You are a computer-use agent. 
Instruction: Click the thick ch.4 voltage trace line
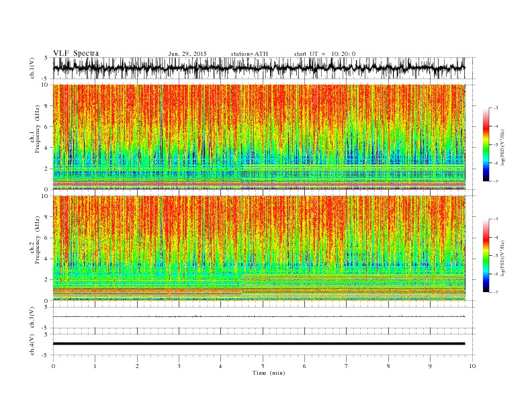[259, 344]
